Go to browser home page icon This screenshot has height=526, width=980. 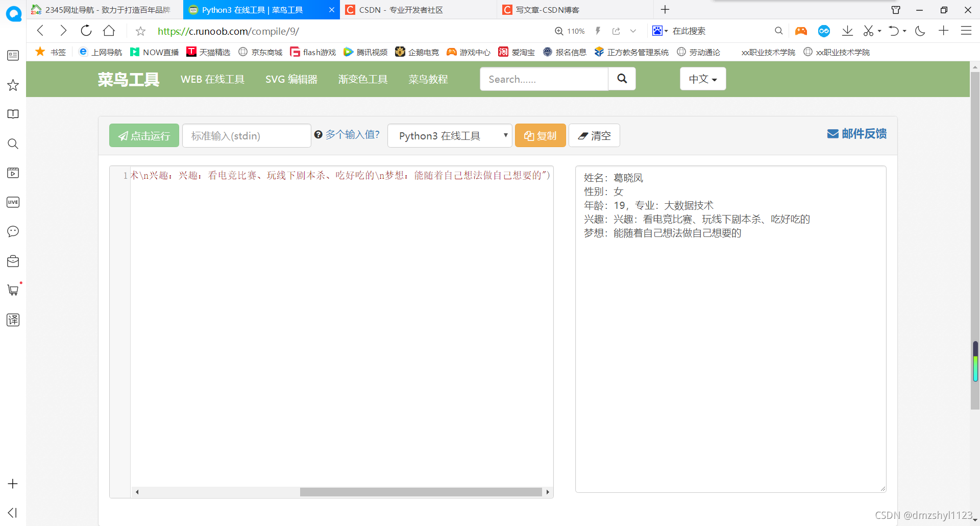[109, 31]
